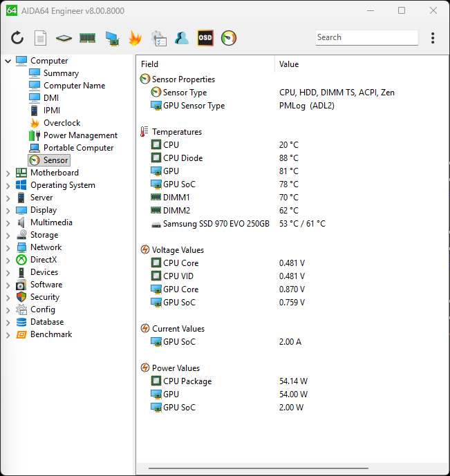This screenshot has height=476, width=450.
Task: Select Summary in the tree
Action: coord(61,73)
